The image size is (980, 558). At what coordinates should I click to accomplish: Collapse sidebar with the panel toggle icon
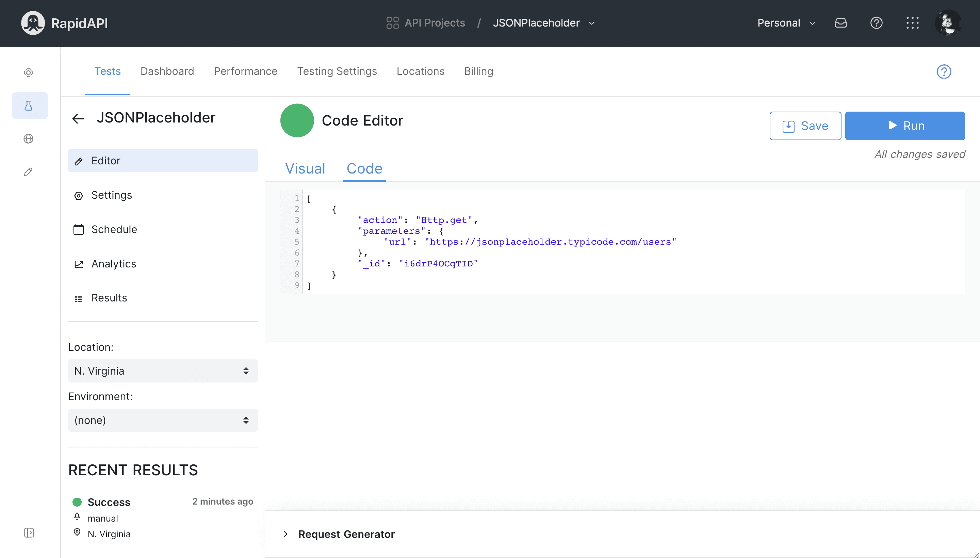[29, 532]
